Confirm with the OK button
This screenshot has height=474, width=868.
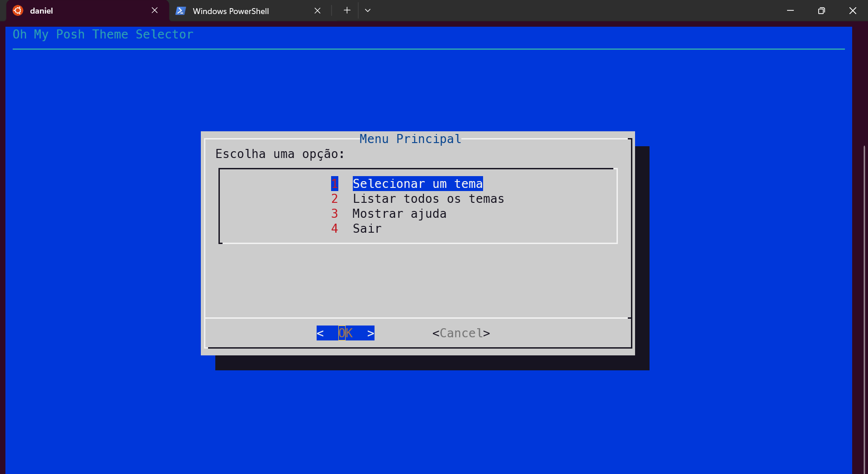pos(346,333)
